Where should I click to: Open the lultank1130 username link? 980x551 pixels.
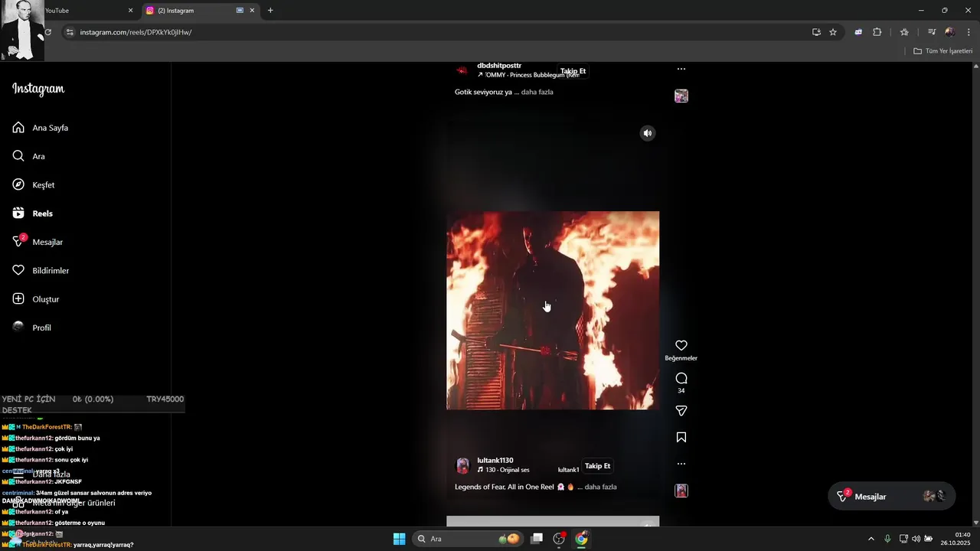click(495, 461)
